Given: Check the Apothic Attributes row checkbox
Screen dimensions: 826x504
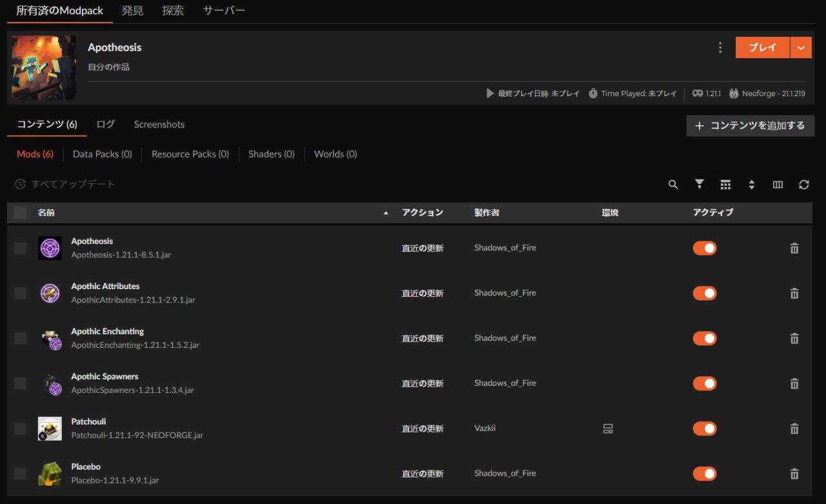Looking at the screenshot, I should (x=21, y=294).
